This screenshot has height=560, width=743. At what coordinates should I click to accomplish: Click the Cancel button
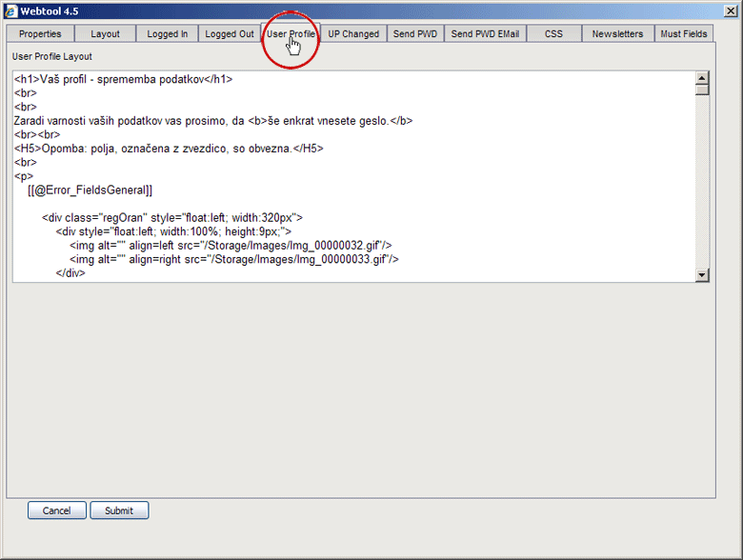57,510
